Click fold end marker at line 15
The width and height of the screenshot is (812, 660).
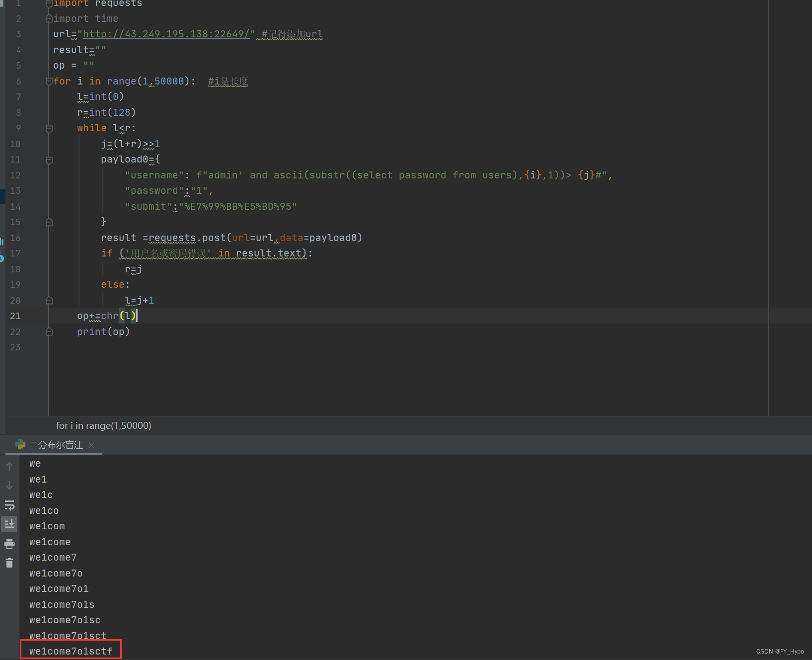(49, 222)
